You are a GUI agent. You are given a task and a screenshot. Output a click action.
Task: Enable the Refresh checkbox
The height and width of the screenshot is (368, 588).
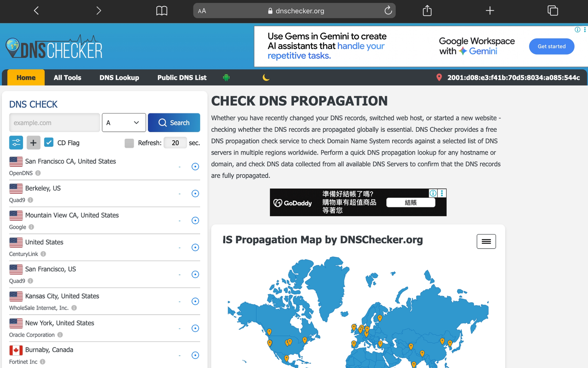click(129, 143)
